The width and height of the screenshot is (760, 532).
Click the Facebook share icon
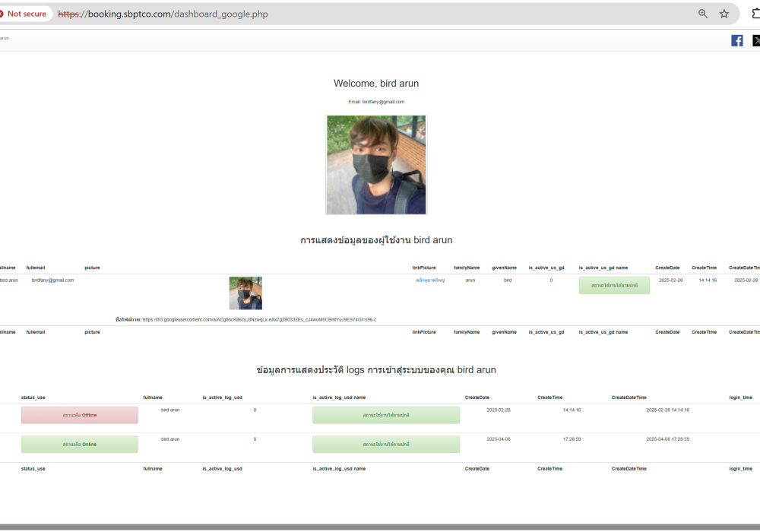[x=736, y=41]
